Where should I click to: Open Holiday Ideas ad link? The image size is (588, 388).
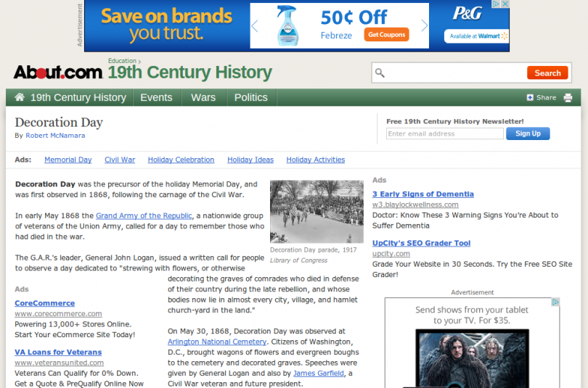(x=250, y=160)
